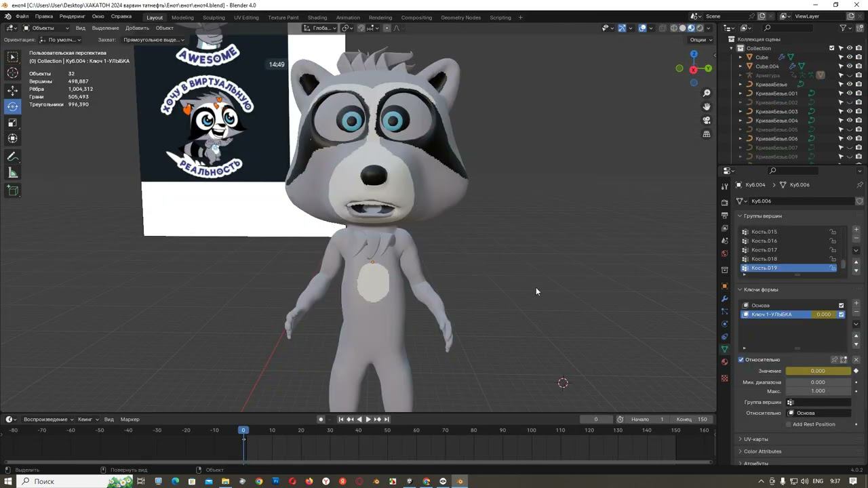Screen dimensions: 868x488
Task: Collapse the Ключи формы panel
Action: coord(740,290)
